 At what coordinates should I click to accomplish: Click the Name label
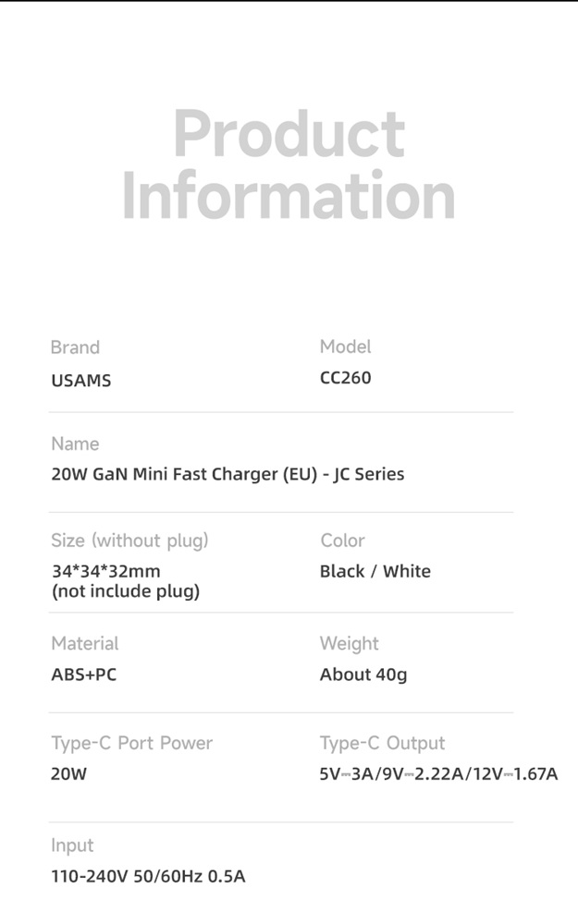(75, 444)
